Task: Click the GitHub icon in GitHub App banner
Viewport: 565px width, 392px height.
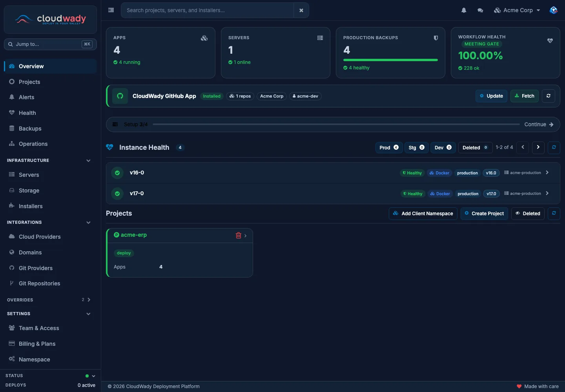Action: (120, 96)
